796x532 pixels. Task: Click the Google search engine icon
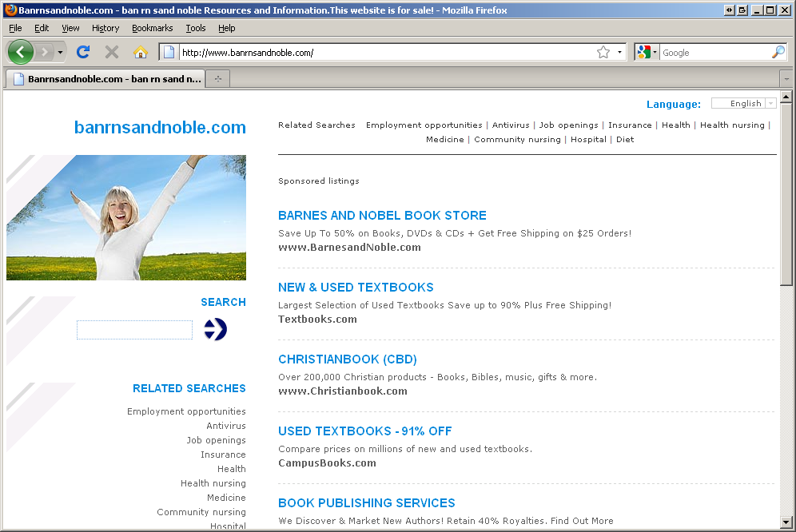point(643,52)
